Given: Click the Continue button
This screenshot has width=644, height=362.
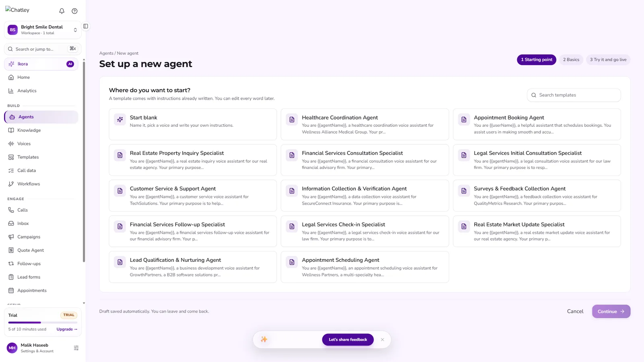Looking at the screenshot, I should pos(611,311).
